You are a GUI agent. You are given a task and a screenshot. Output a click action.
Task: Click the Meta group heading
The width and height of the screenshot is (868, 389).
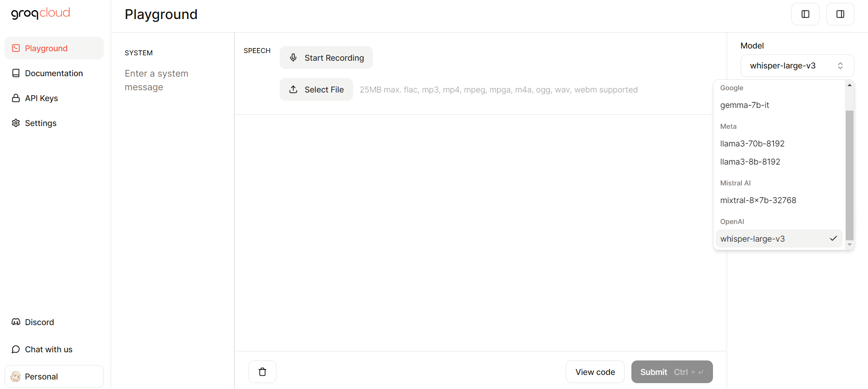coord(728,126)
